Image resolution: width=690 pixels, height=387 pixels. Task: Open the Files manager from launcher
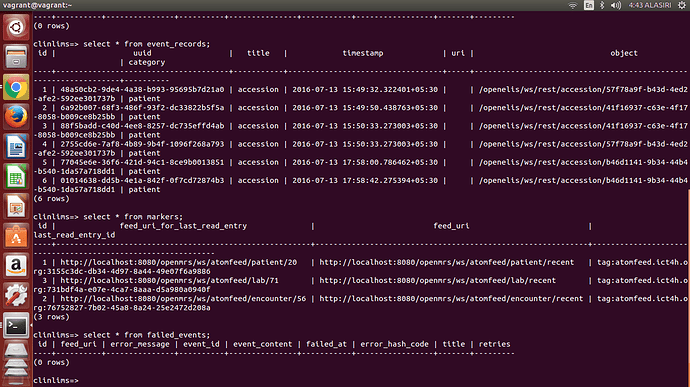16,57
